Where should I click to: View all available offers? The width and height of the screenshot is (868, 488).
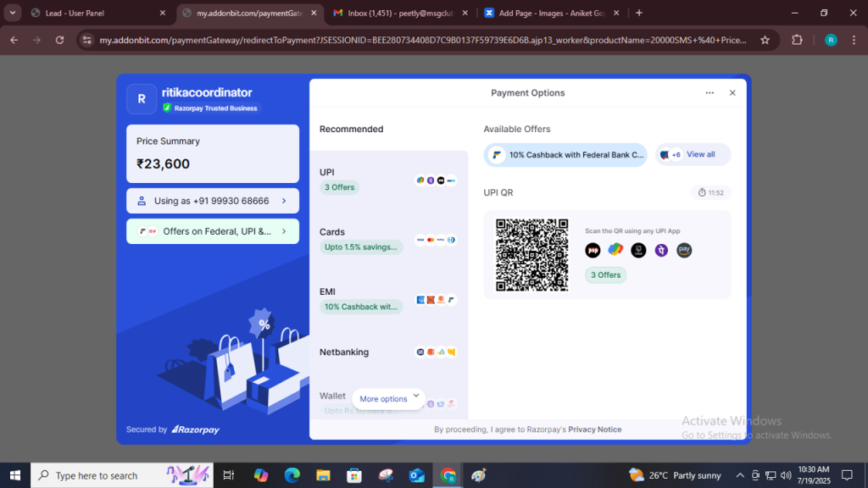[x=693, y=155]
